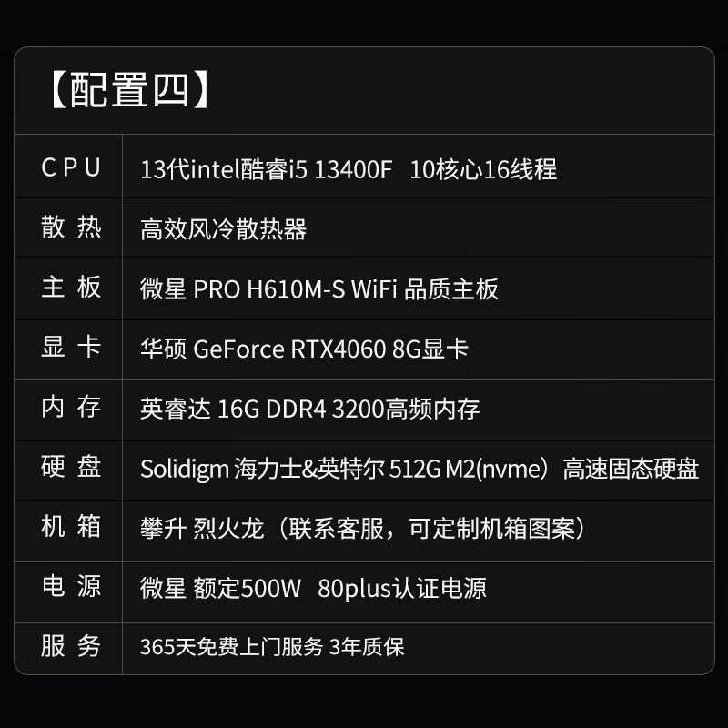728x728 pixels.
Task: Click the 【配置四】 title heading
Action: point(128,91)
